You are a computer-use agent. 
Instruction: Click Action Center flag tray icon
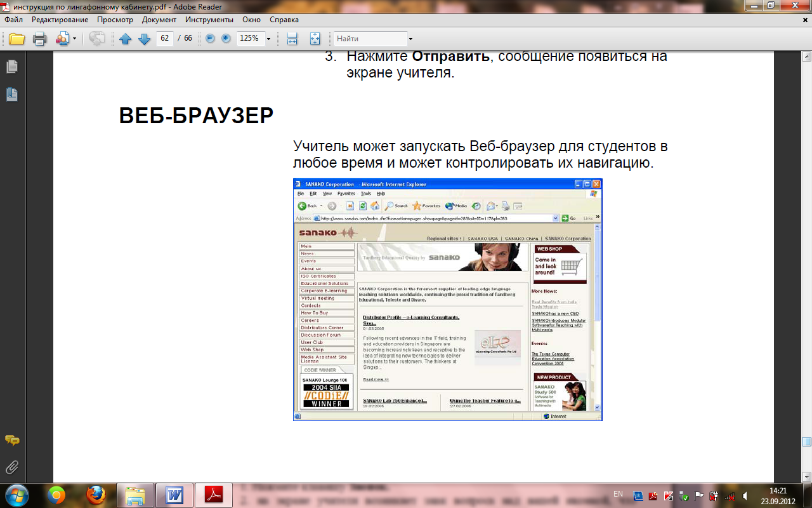(x=698, y=495)
